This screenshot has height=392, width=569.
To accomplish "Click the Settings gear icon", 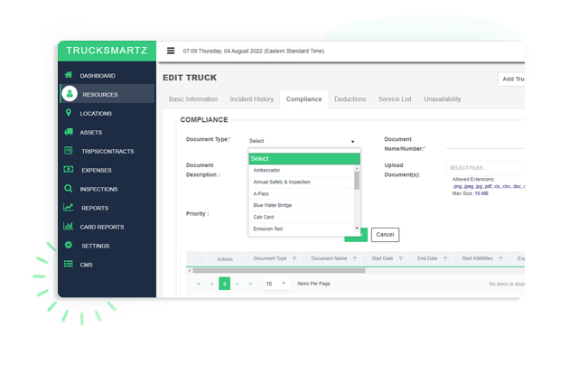I will pos(69,245).
